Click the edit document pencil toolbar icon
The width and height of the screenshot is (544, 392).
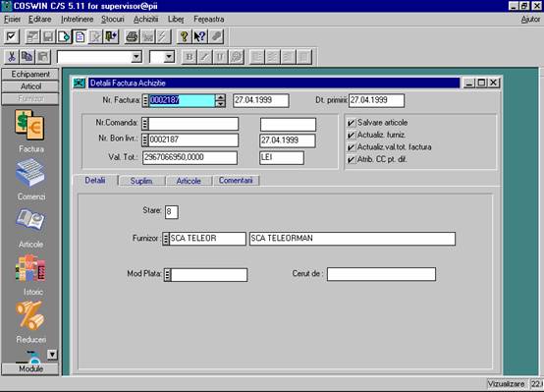tap(95, 36)
